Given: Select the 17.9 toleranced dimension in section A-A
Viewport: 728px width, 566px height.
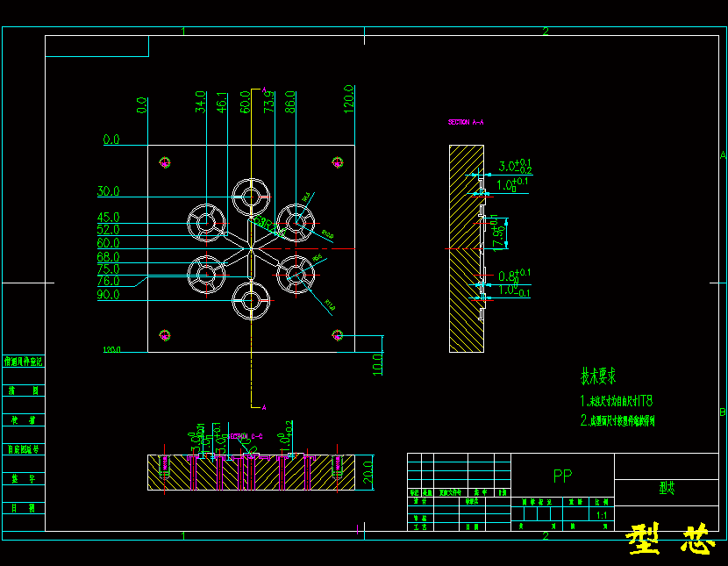Looking at the screenshot, I should [x=498, y=233].
